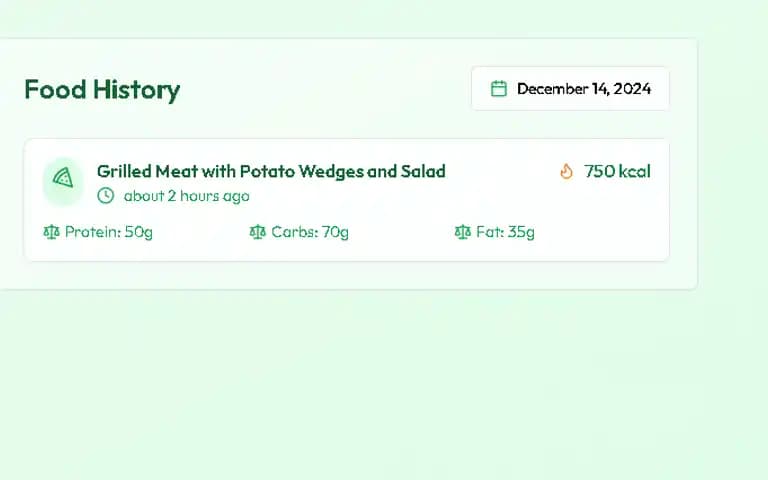768x480 pixels.
Task: Click the scale icon next to Fat
Action: [462, 232]
